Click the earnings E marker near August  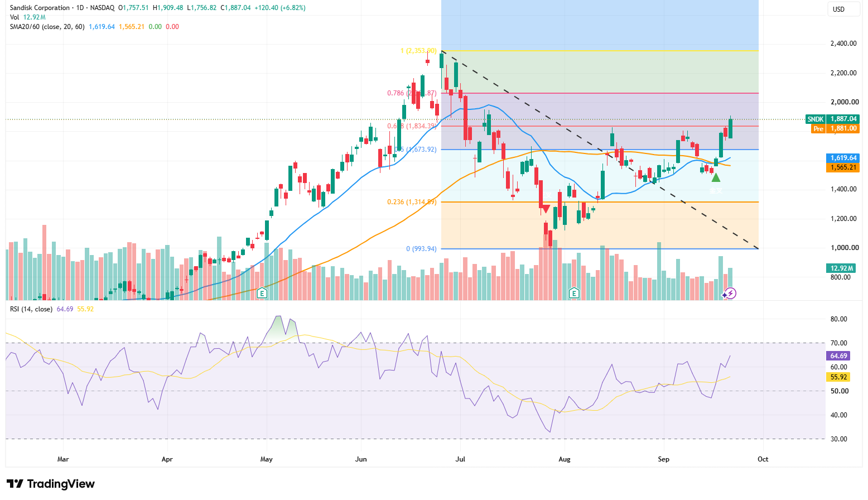pyautogui.click(x=573, y=293)
